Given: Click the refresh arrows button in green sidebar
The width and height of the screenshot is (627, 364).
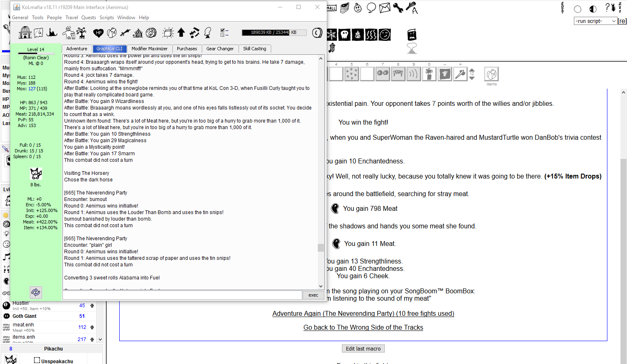Looking at the screenshot, I should pyautogui.click(x=36, y=292).
